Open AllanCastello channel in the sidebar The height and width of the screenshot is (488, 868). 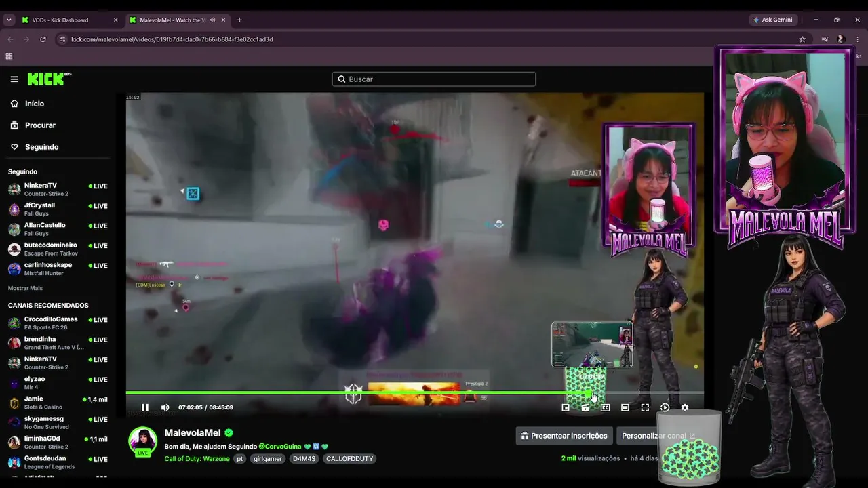[x=58, y=228]
